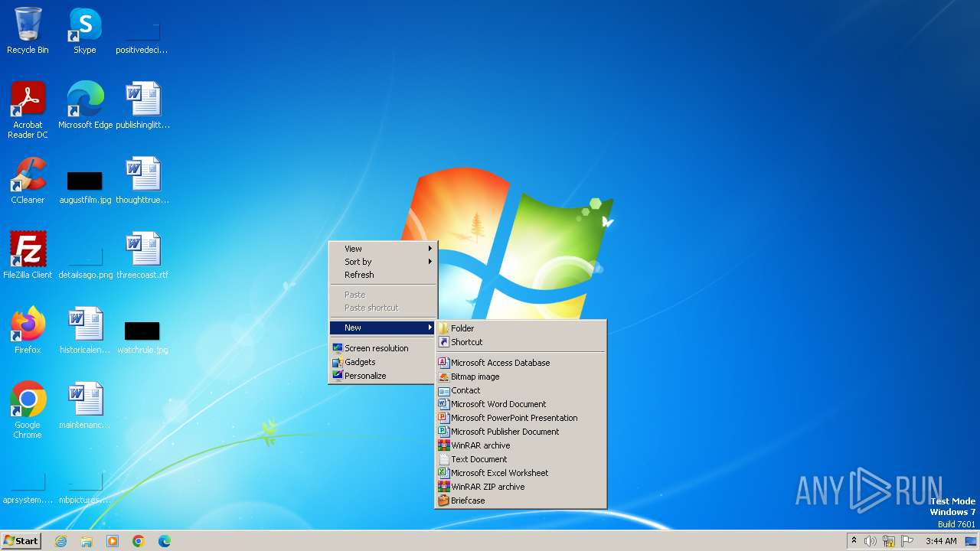Screen dimensions: 980x551
Task: Create a new Briefcase
Action: [x=521, y=500]
